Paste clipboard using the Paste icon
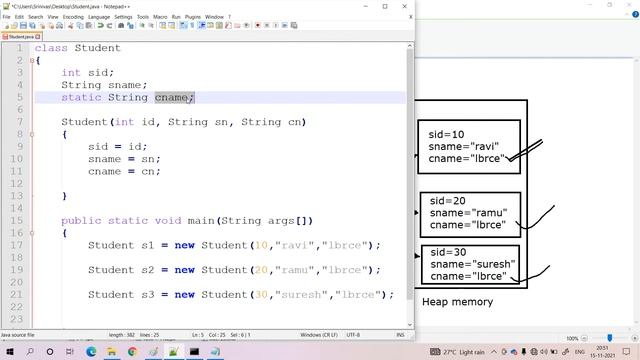This screenshot has height=360, width=640. [x=89, y=25]
